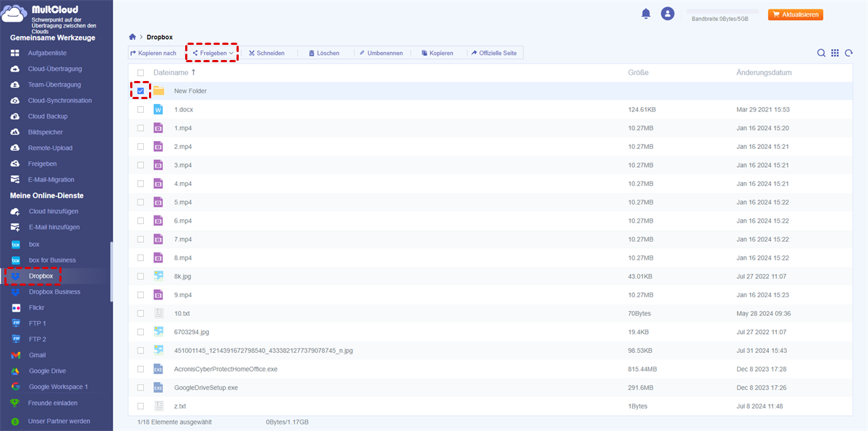The width and height of the screenshot is (868, 431).
Task: Select the 9.mp4 file name
Action: [183, 295]
